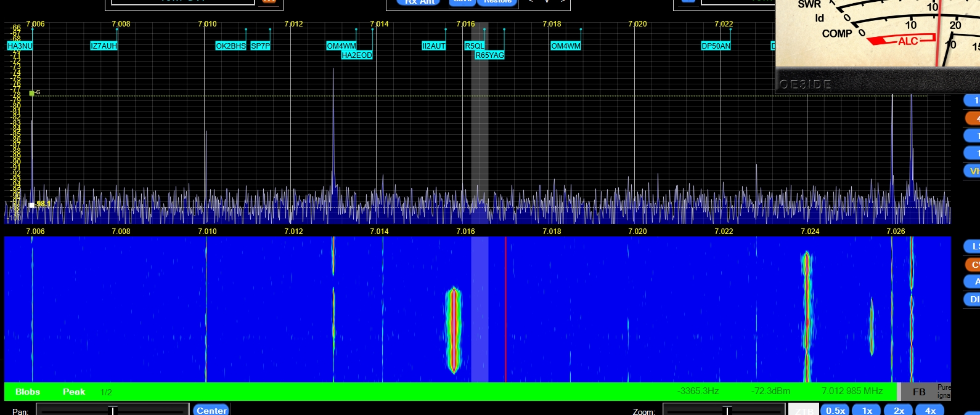The height and width of the screenshot is (415, 980).
Task: Tune to SP7P callsign label
Action: point(260,46)
